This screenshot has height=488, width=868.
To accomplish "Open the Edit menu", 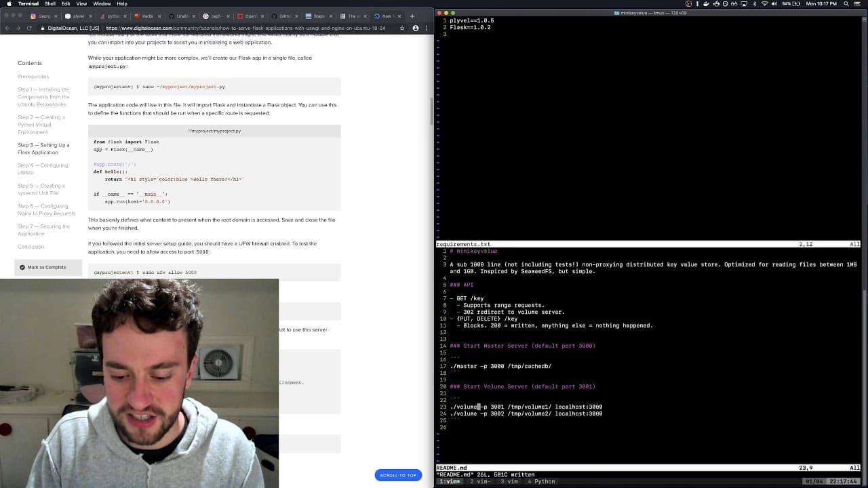I will [66, 3].
